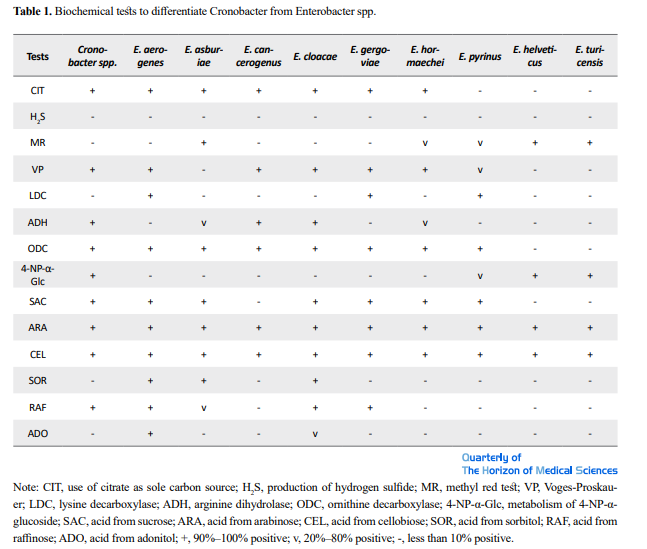Select 'ADH, arginine dihydrolase' in the note
The height and width of the screenshot is (549, 647).
(227, 504)
